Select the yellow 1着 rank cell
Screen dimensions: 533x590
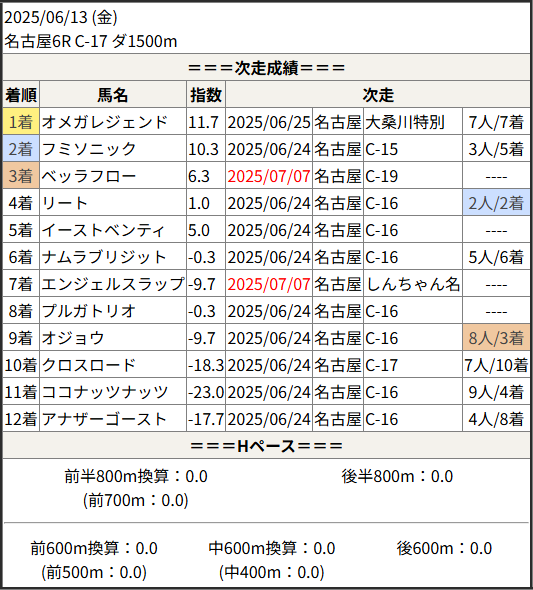[x=21, y=122]
